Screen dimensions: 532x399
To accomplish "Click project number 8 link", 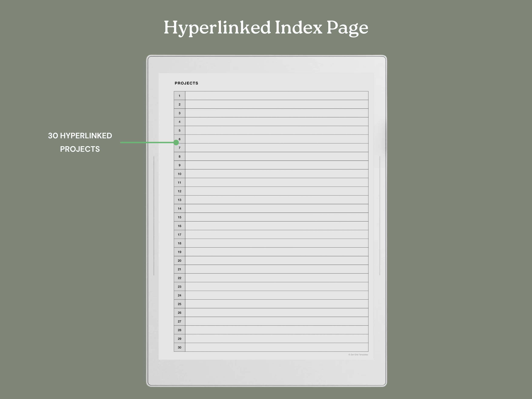I will click(179, 157).
